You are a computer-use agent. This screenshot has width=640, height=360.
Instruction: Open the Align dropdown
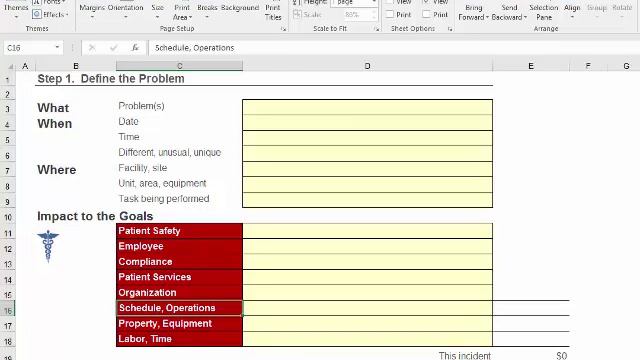pos(572,11)
